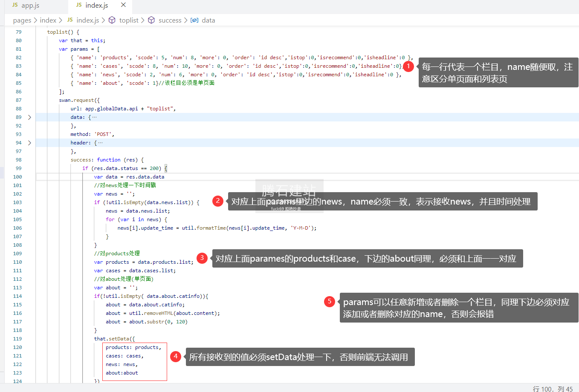Open the index folder breadcrumb

(x=48, y=20)
